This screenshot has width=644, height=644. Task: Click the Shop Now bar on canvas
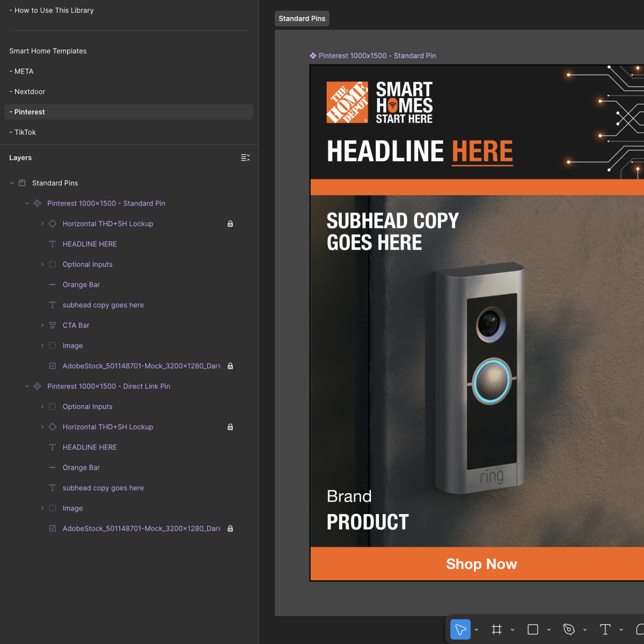(477, 563)
